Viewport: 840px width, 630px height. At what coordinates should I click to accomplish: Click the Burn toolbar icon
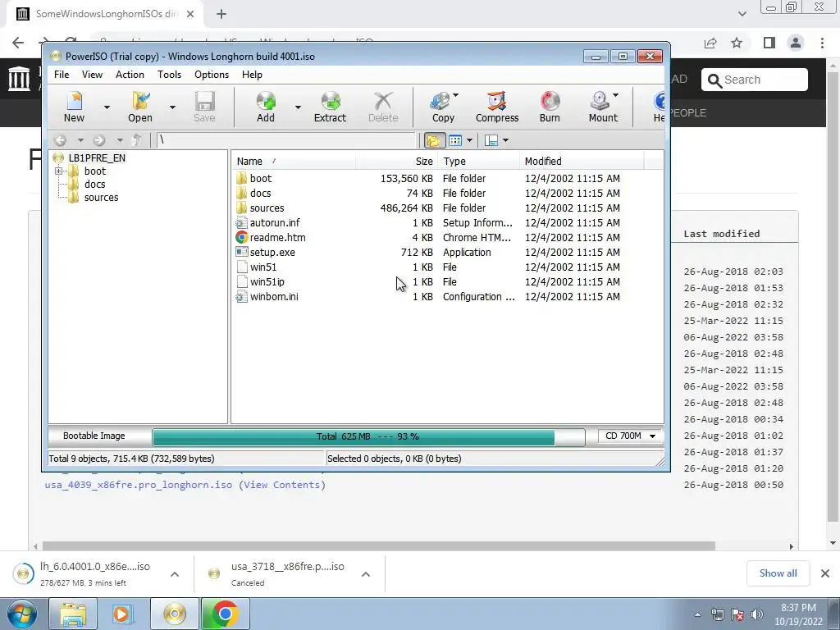coord(550,107)
